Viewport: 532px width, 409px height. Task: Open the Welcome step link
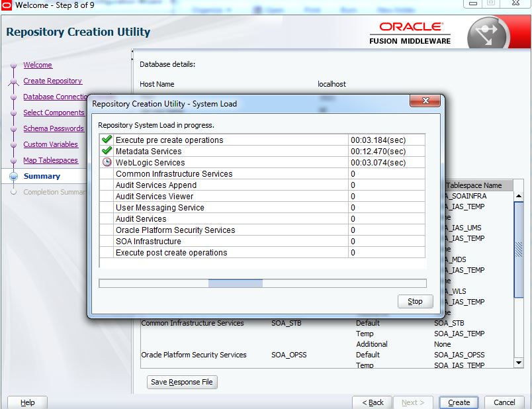tap(39, 65)
